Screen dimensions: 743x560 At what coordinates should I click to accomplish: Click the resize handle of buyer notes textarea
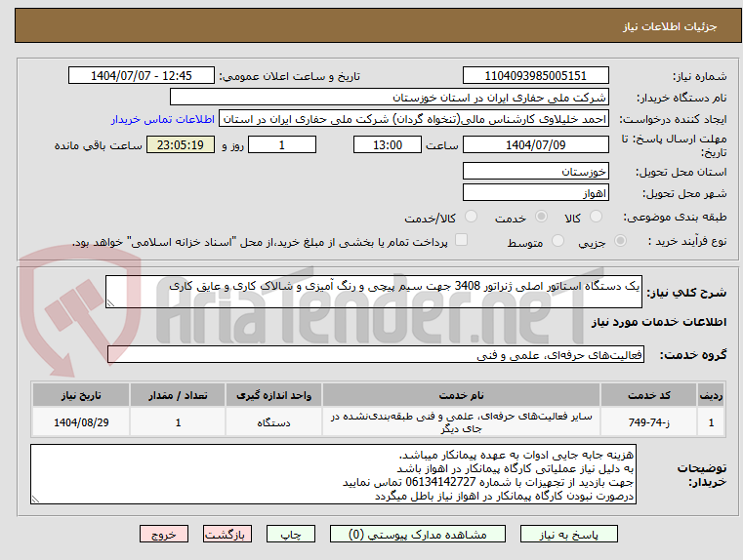pyautogui.click(x=35, y=499)
